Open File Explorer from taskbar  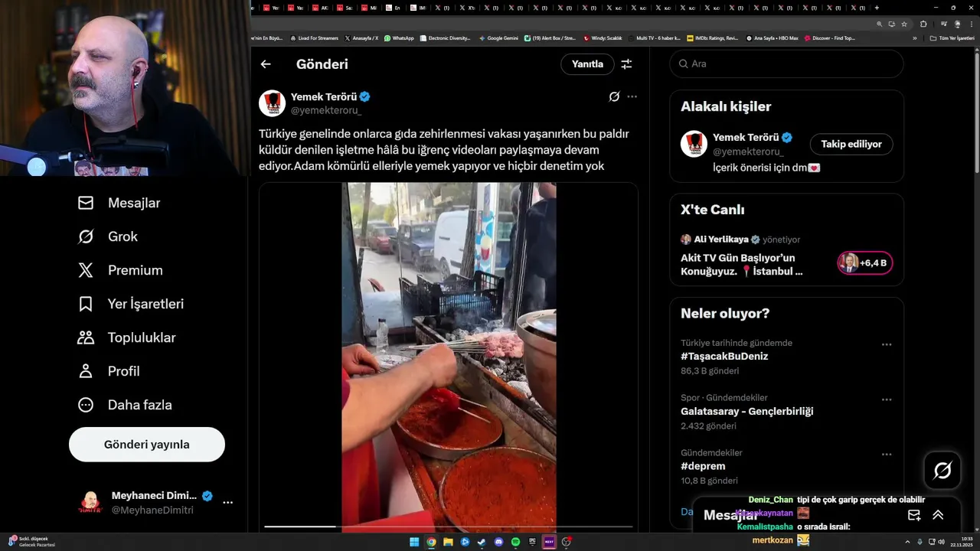(448, 543)
